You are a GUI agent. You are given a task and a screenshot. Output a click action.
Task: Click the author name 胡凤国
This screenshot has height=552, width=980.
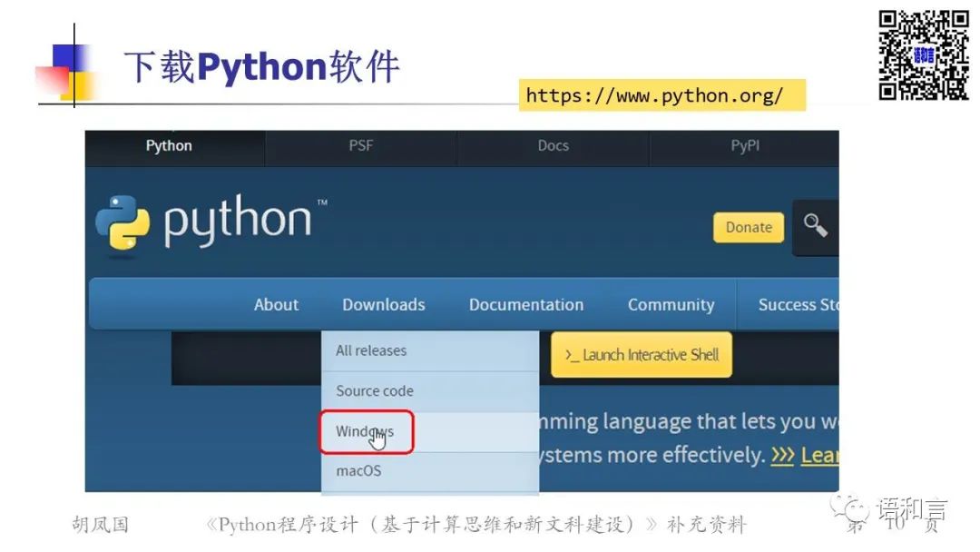[100, 524]
